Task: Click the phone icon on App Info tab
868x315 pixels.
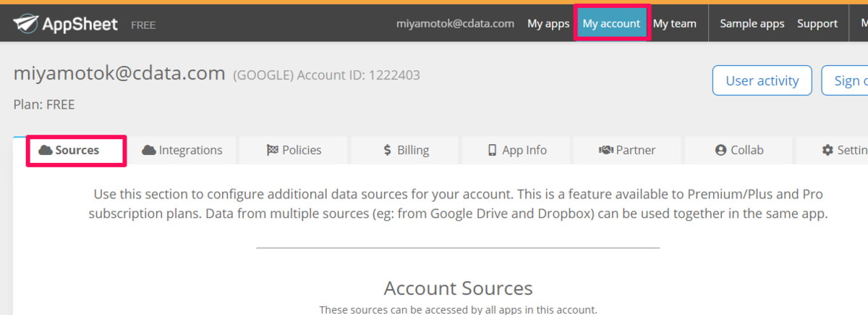Action: (x=493, y=151)
